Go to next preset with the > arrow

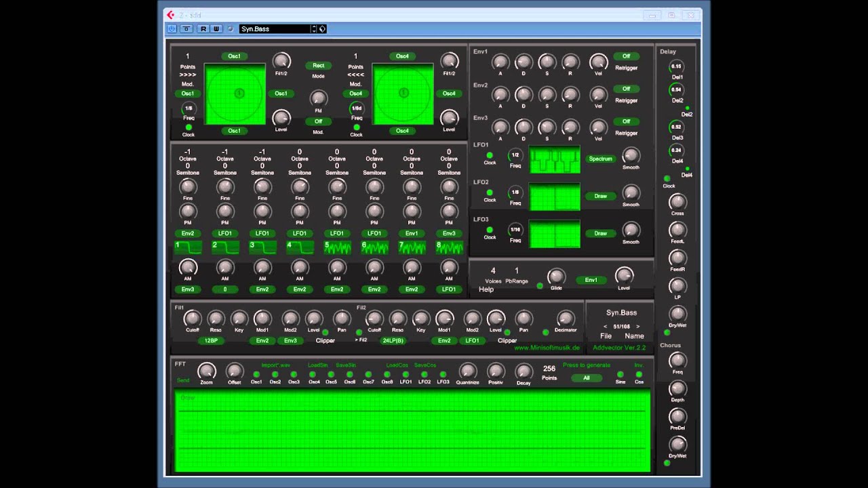637,326
